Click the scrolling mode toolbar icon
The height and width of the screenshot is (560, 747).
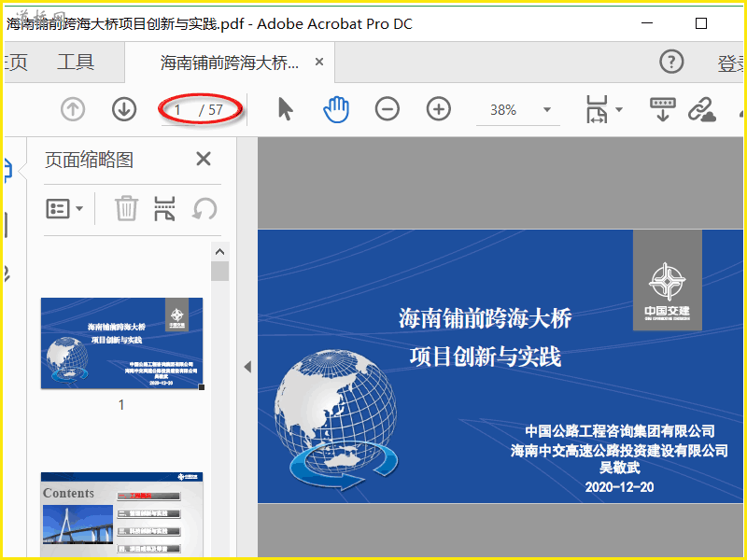663,109
